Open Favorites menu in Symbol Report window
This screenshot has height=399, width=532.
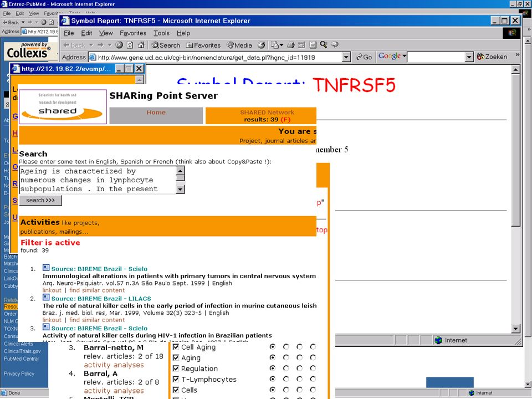pyautogui.click(x=133, y=33)
